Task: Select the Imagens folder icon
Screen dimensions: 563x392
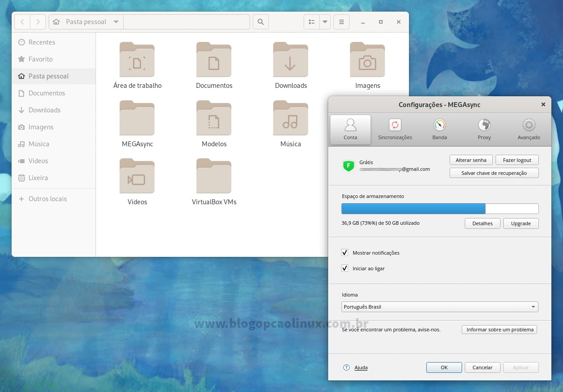Action: pyautogui.click(x=367, y=60)
